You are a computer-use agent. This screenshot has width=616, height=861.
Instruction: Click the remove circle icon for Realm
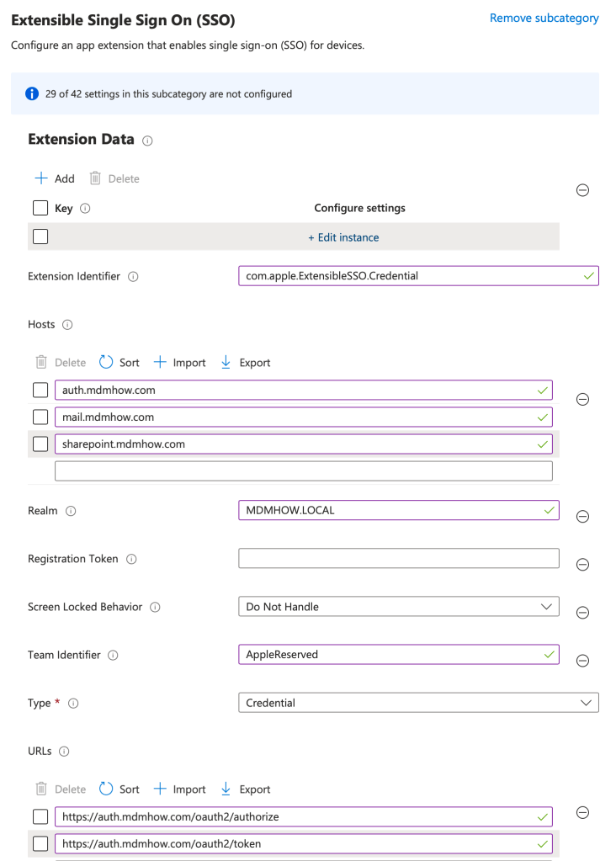click(581, 517)
